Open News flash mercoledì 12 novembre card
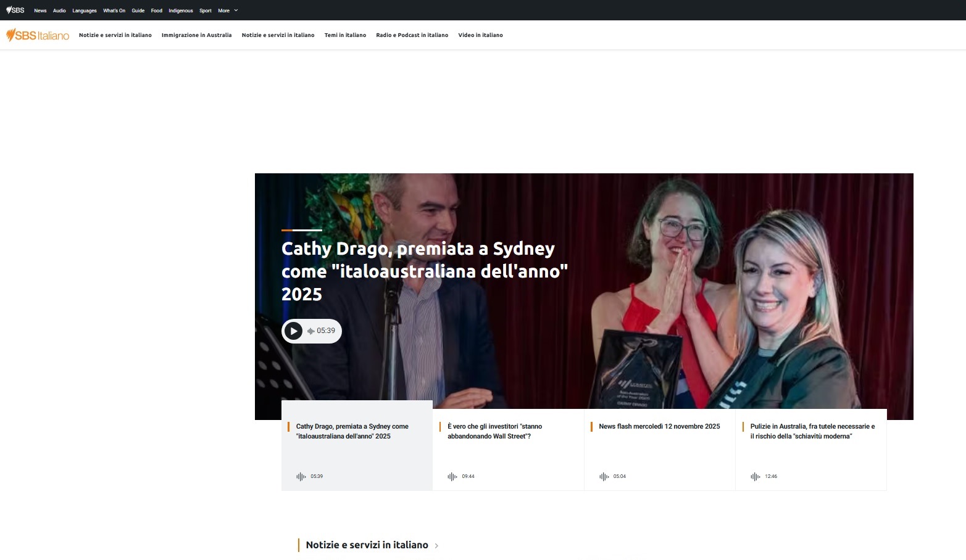Screen dimensions: 966x560 659,427
